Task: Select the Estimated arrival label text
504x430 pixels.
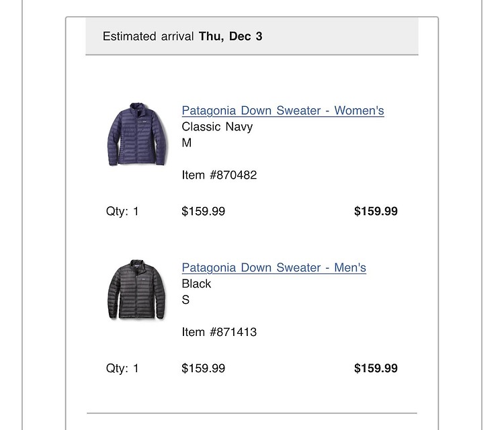Action: (149, 36)
